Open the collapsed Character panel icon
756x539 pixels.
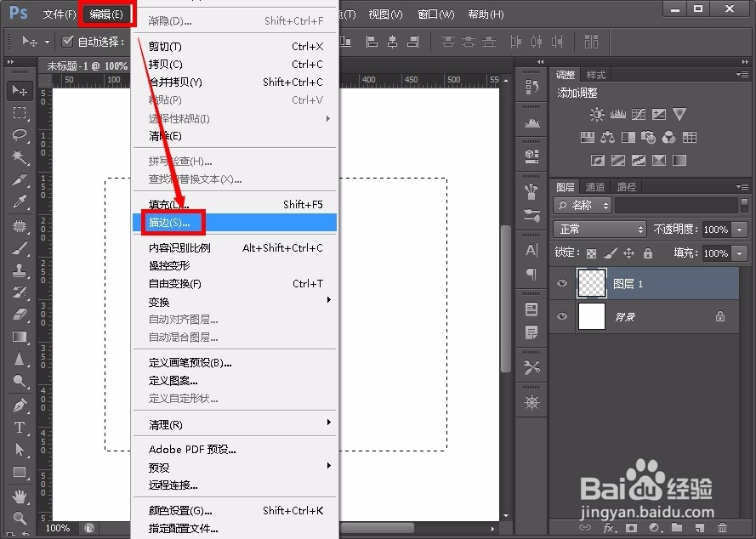click(x=531, y=250)
